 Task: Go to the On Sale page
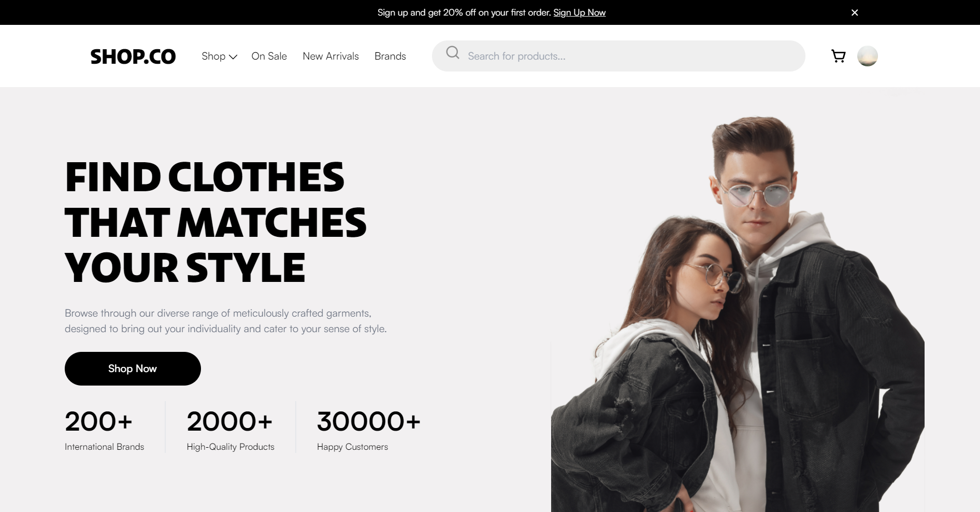(269, 56)
